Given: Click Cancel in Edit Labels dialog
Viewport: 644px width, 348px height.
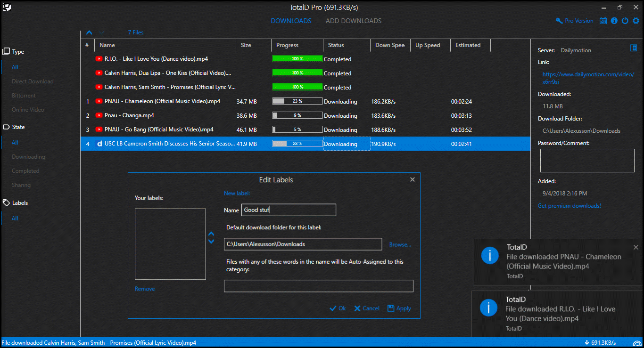Looking at the screenshot, I should [367, 308].
